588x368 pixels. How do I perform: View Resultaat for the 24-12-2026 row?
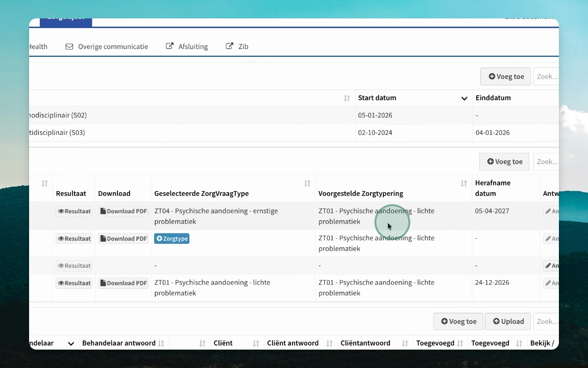coord(74,283)
